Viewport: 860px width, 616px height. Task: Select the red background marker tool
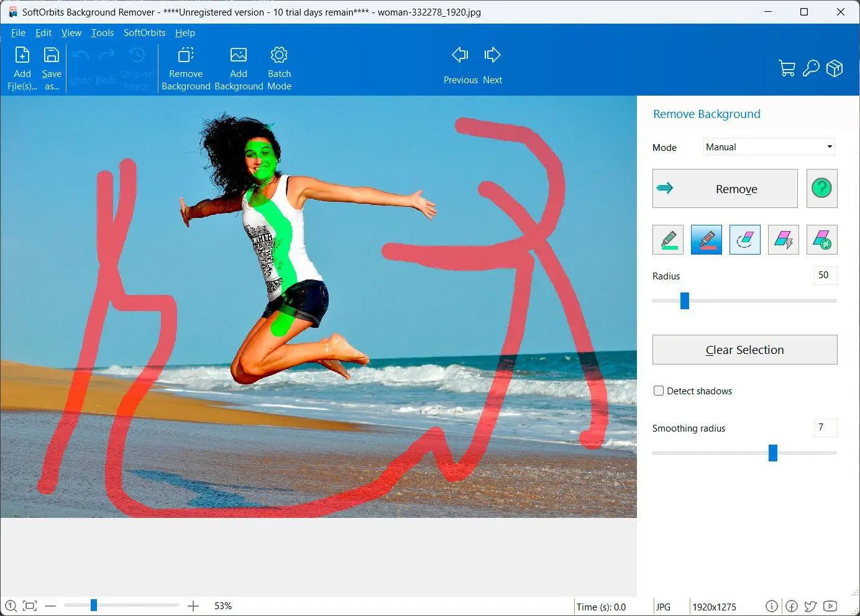click(x=707, y=240)
